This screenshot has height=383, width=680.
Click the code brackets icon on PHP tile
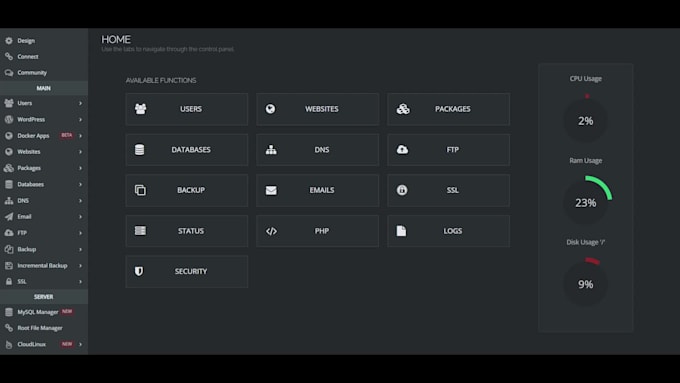coord(271,231)
